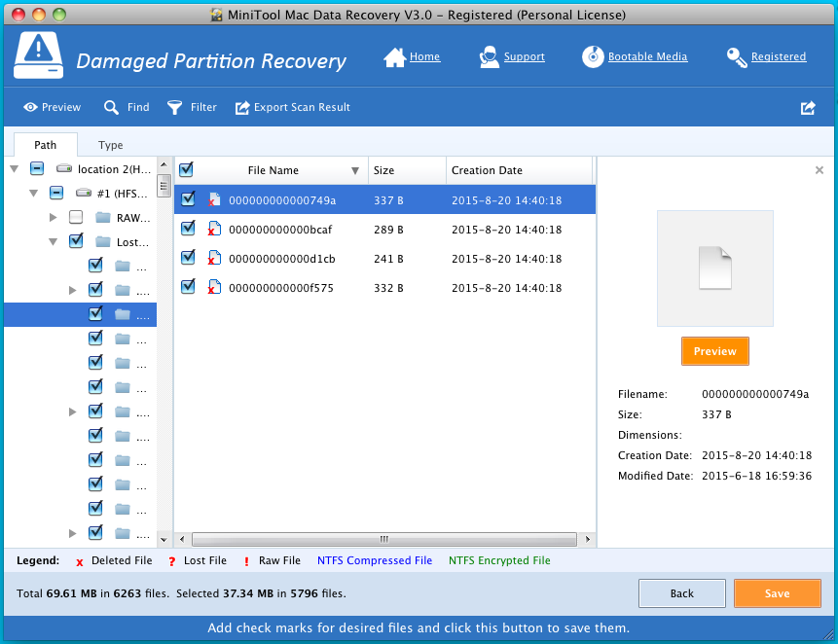Uncheck the highlighted tree folder checkbox

click(95, 313)
